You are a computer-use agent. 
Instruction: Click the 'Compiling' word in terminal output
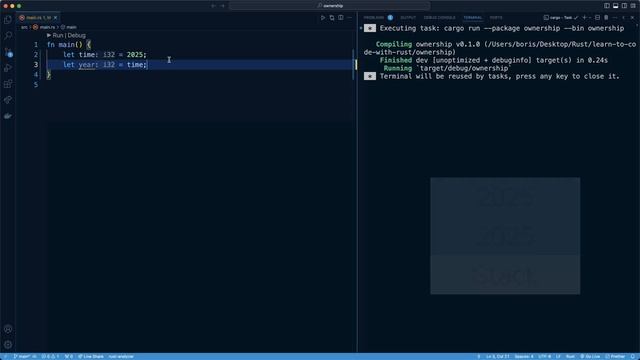pos(394,44)
